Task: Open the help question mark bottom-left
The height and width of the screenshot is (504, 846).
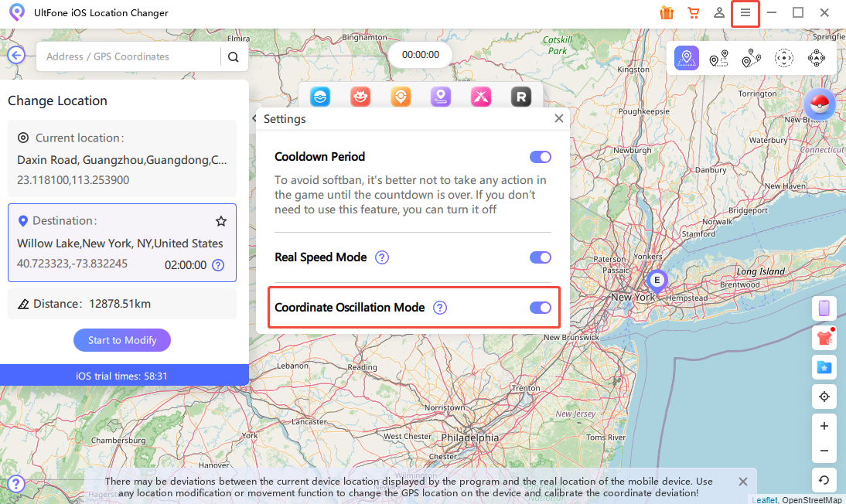Action: (16, 483)
